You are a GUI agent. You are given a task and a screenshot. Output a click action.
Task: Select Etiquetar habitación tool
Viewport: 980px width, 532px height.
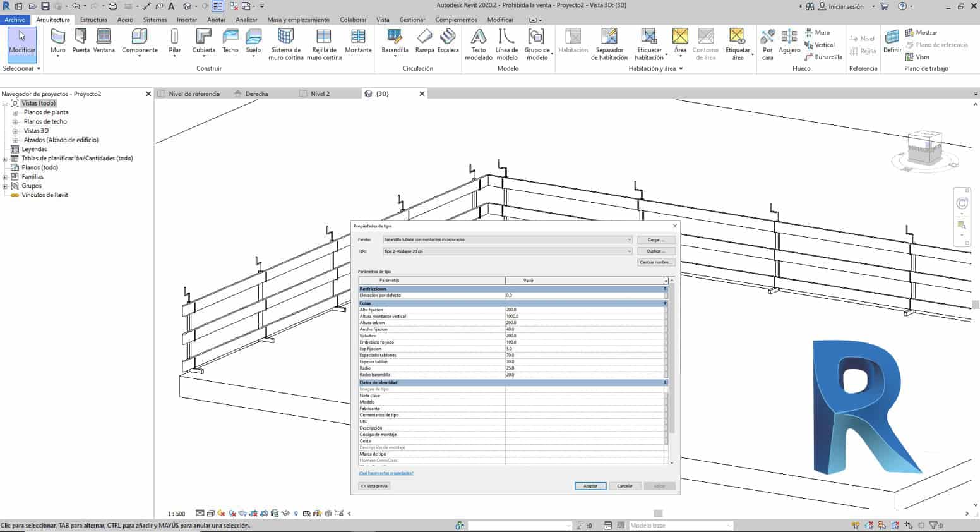click(x=650, y=44)
